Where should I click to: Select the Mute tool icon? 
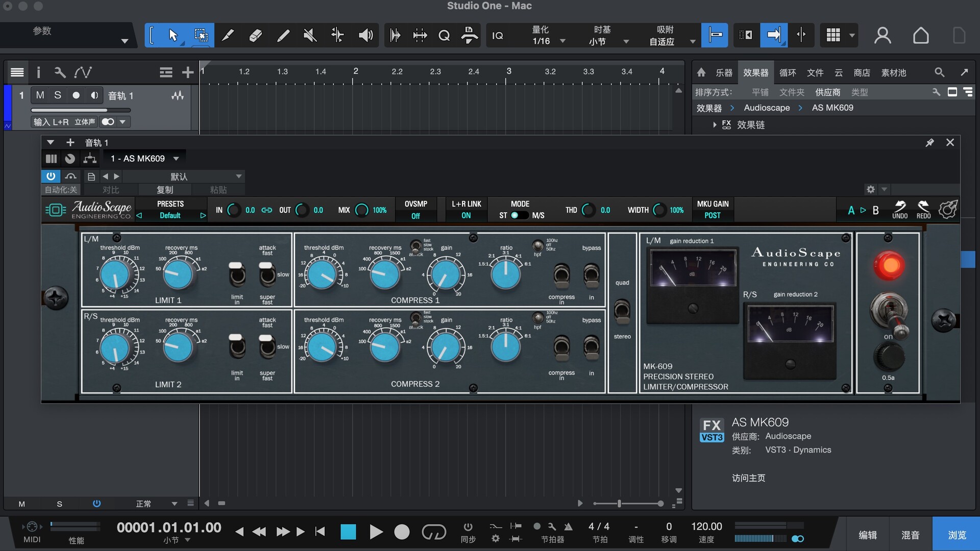tap(310, 35)
